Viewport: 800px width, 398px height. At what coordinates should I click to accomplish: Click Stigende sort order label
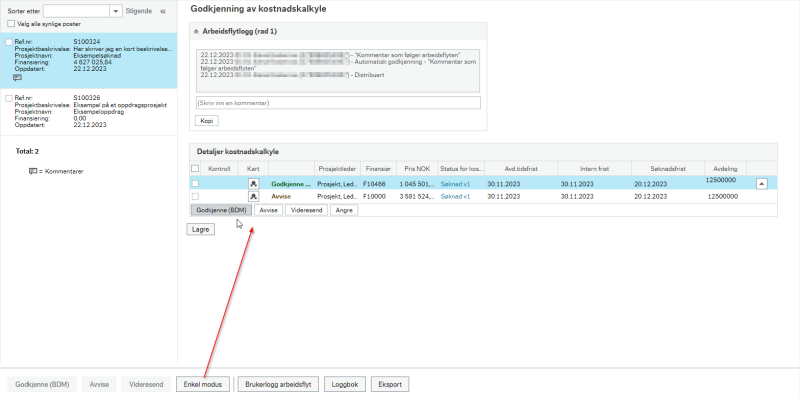click(138, 11)
